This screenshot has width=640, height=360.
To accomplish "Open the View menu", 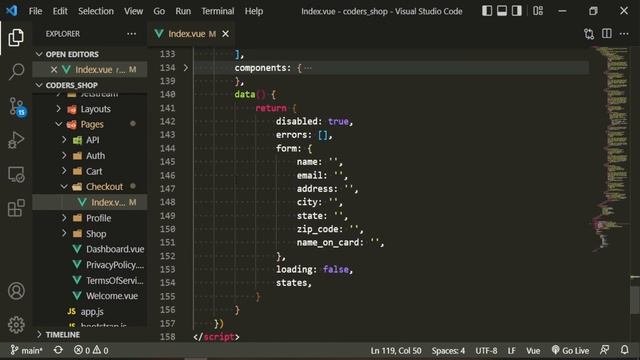I will tap(133, 11).
